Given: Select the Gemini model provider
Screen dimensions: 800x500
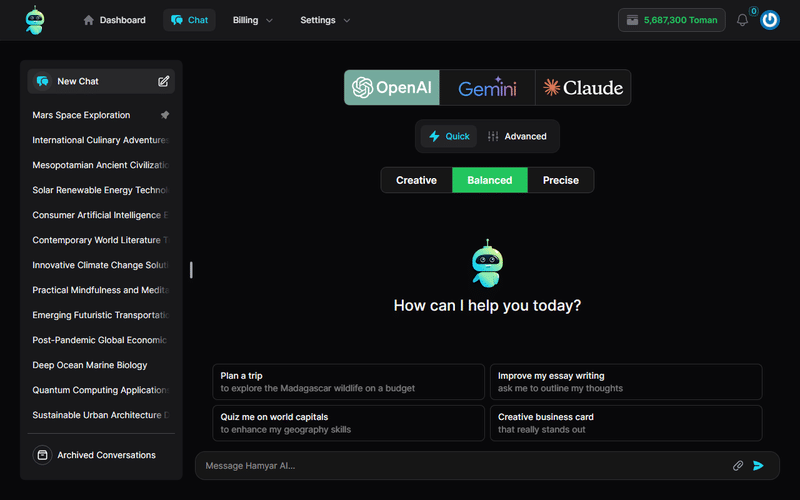Looking at the screenshot, I should 487,88.
